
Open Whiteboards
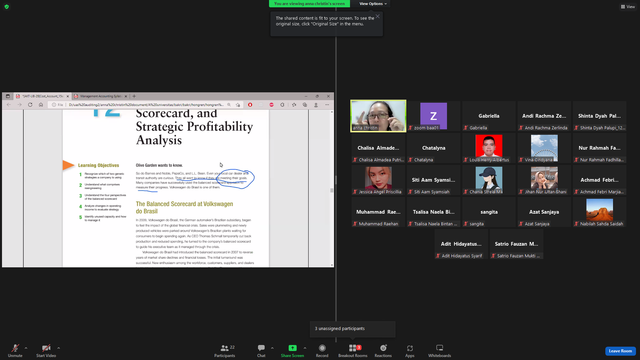440,350
